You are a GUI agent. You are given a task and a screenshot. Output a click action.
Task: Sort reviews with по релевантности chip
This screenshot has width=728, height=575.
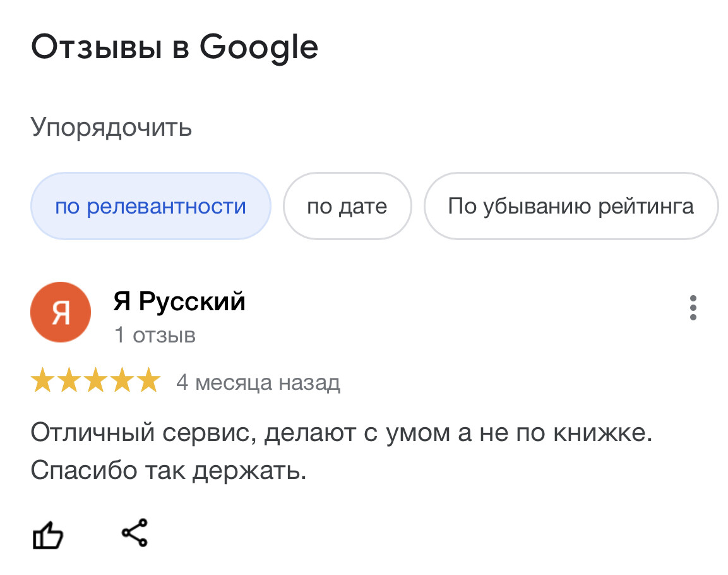point(151,206)
